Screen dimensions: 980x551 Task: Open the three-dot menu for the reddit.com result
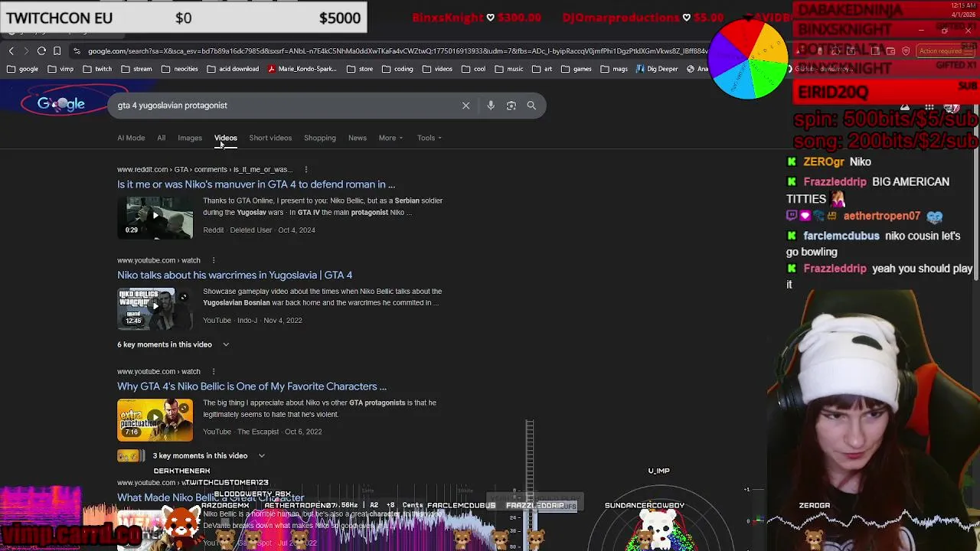305,169
